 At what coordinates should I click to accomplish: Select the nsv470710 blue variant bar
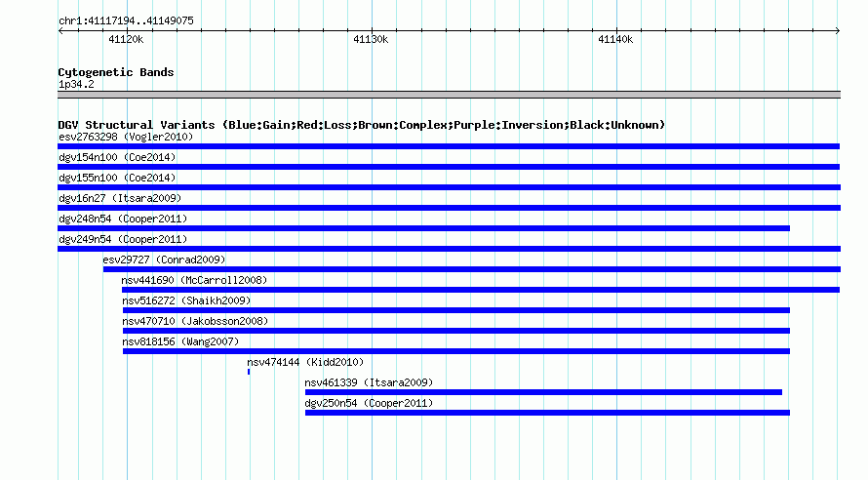click(x=456, y=331)
